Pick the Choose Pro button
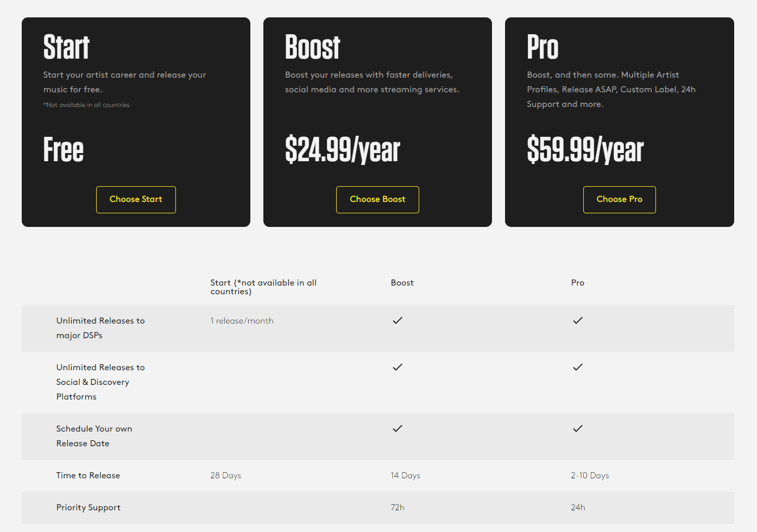 coord(619,200)
